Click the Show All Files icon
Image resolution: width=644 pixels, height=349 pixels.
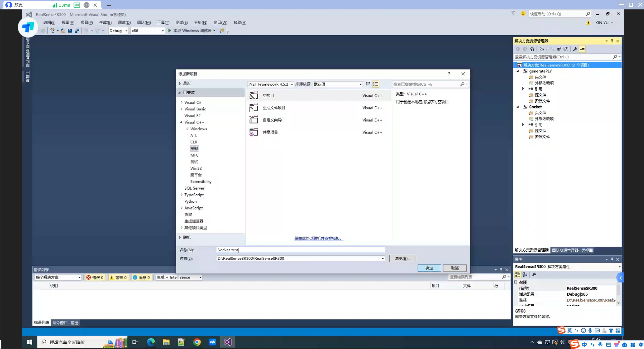[x=566, y=49]
